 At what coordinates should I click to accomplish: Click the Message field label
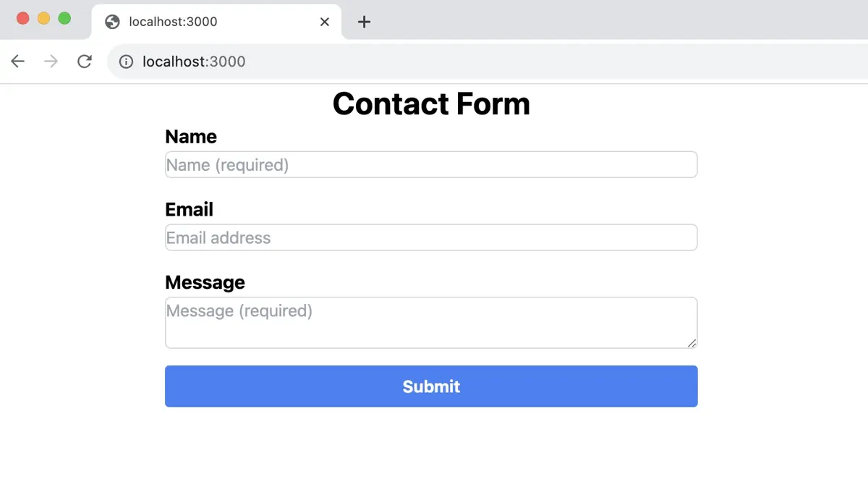pyautogui.click(x=205, y=282)
